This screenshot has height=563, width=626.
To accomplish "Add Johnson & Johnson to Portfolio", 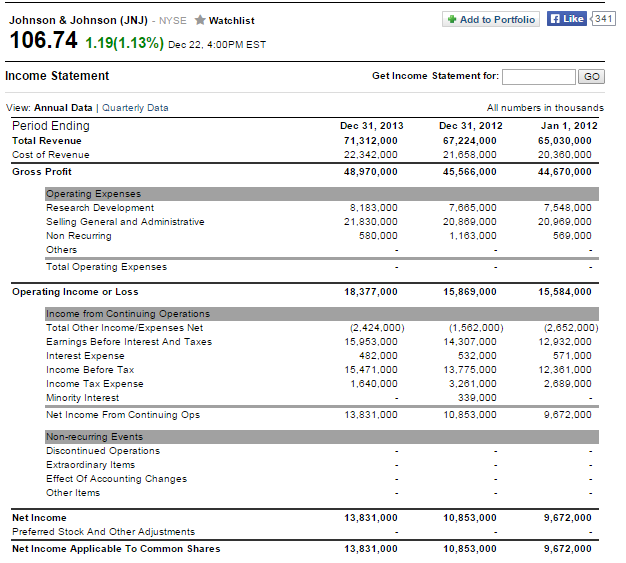I will pyautogui.click(x=491, y=19).
